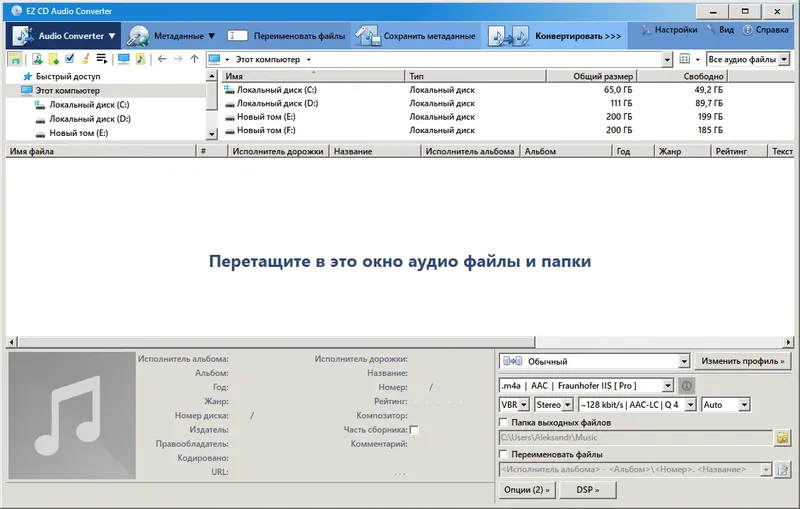Sort by Тип column header
This screenshot has width=800, height=509.
[476, 76]
